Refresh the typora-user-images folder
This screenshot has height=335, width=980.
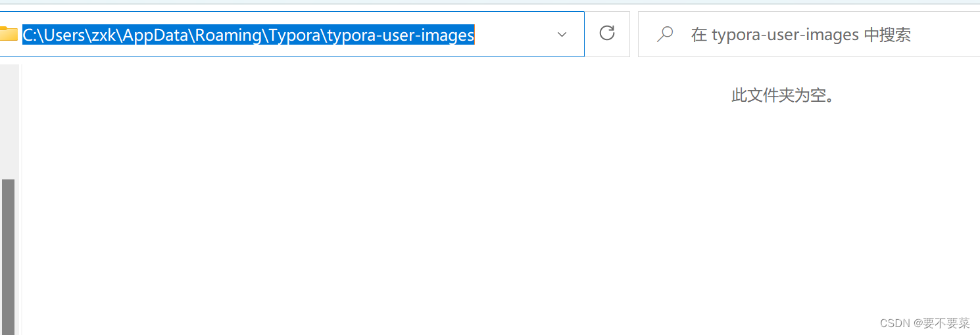click(x=607, y=33)
